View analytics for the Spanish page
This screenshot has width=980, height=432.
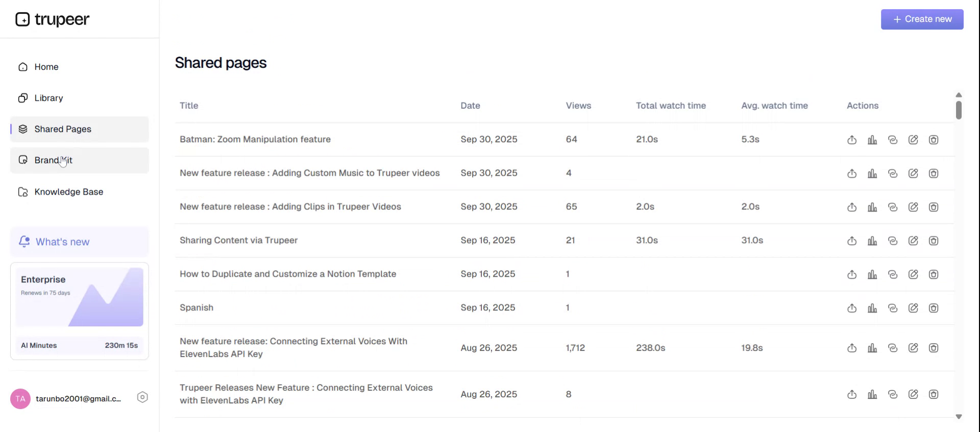[x=872, y=308]
